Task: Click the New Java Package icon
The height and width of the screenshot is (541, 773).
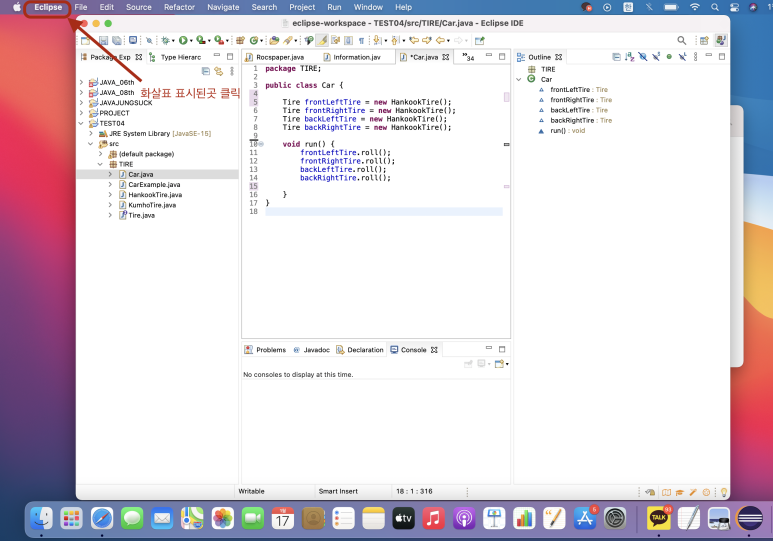Action: coord(240,40)
